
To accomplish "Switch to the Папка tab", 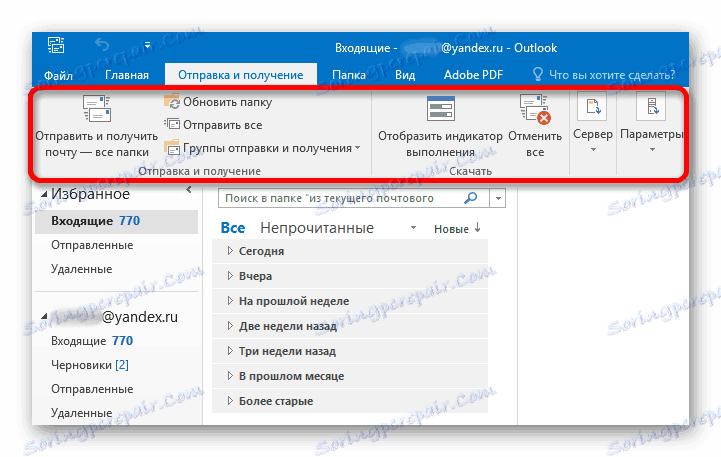I will 349,75.
